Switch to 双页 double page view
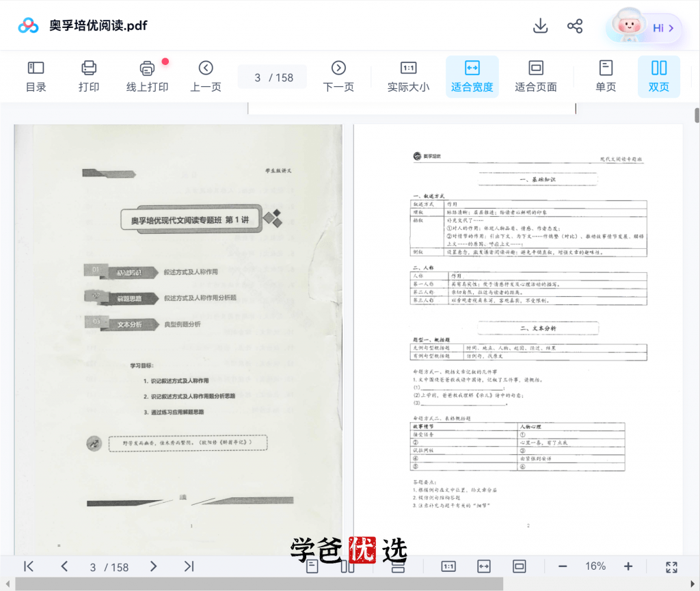The height and width of the screenshot is (591, 700). 659,77
